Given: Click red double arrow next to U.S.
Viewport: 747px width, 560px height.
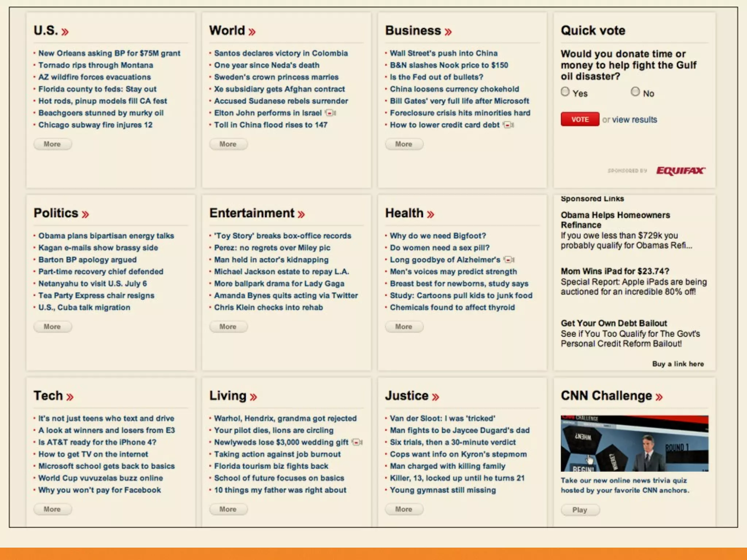Looking at the screenshot, I should (65, 32).
